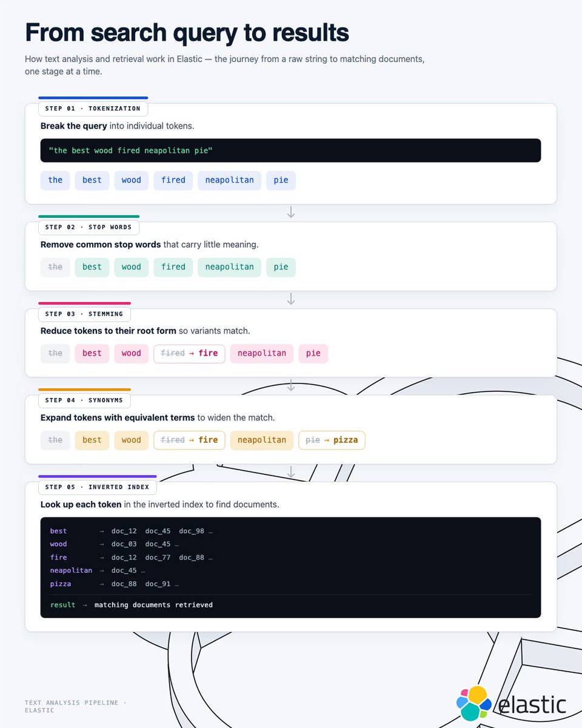This screenshot has width=582, height=728.
Task: Select the "neapolitan" chip in Tokenization step
Action: click(x=230, y=180)
